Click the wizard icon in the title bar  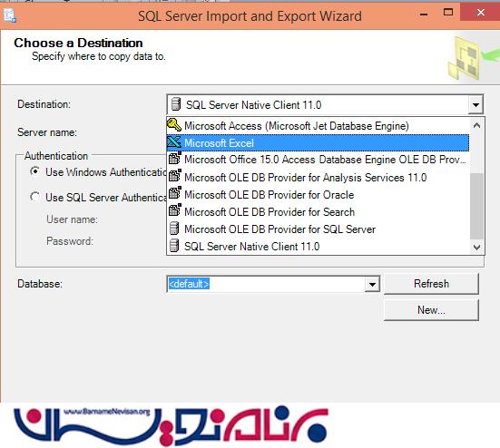pos(10,16)
